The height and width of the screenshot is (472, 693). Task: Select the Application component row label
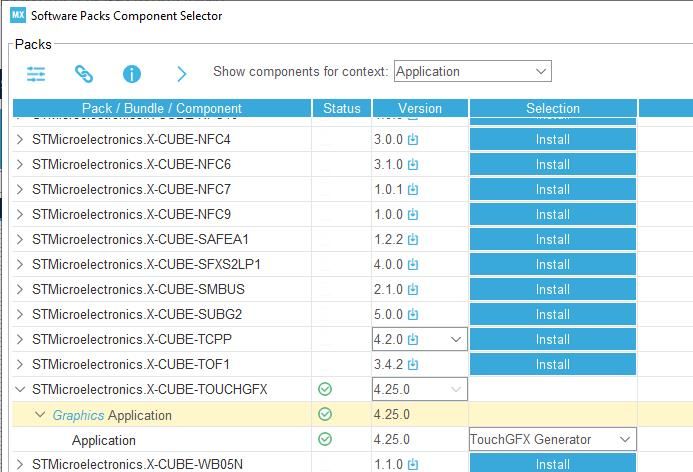[x=104, y=441]
